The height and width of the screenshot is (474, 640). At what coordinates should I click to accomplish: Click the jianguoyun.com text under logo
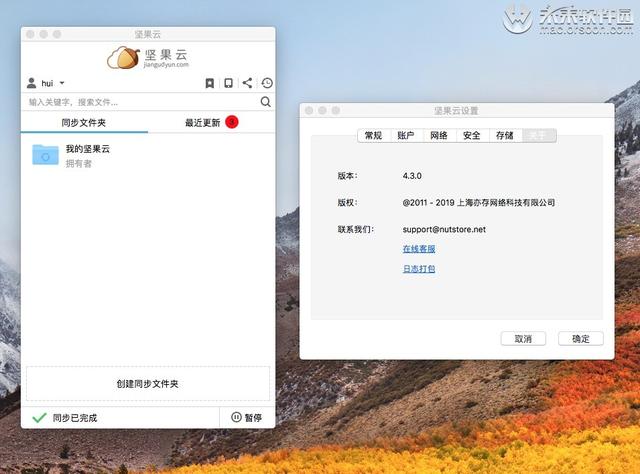point(166,65)
